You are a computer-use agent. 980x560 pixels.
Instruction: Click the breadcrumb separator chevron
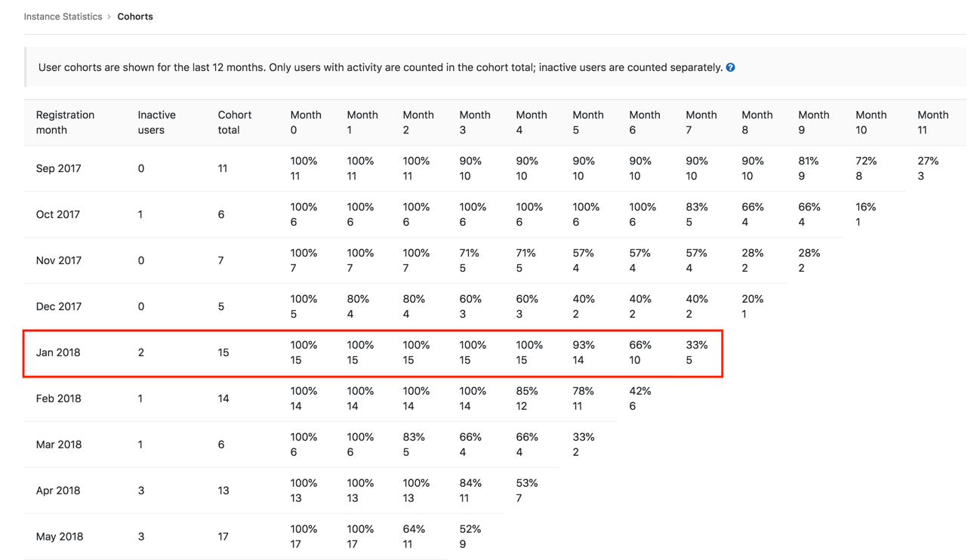click(x=109, y=16)
